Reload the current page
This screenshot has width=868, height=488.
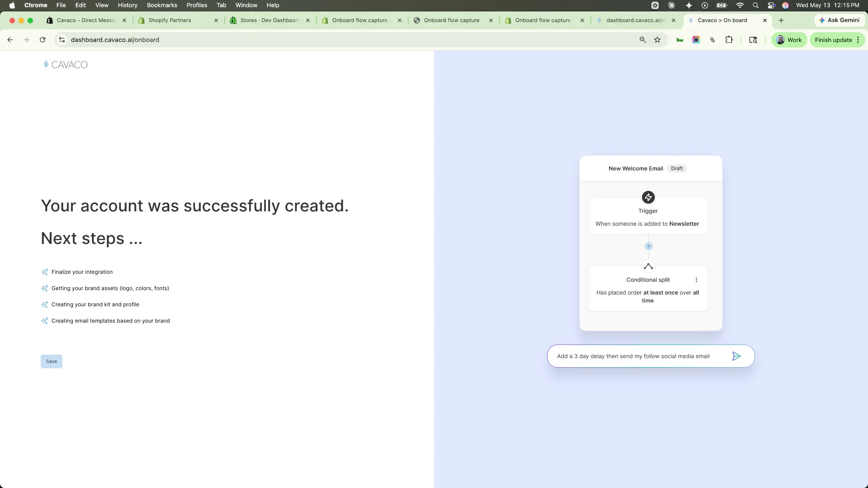click(42, 40)
